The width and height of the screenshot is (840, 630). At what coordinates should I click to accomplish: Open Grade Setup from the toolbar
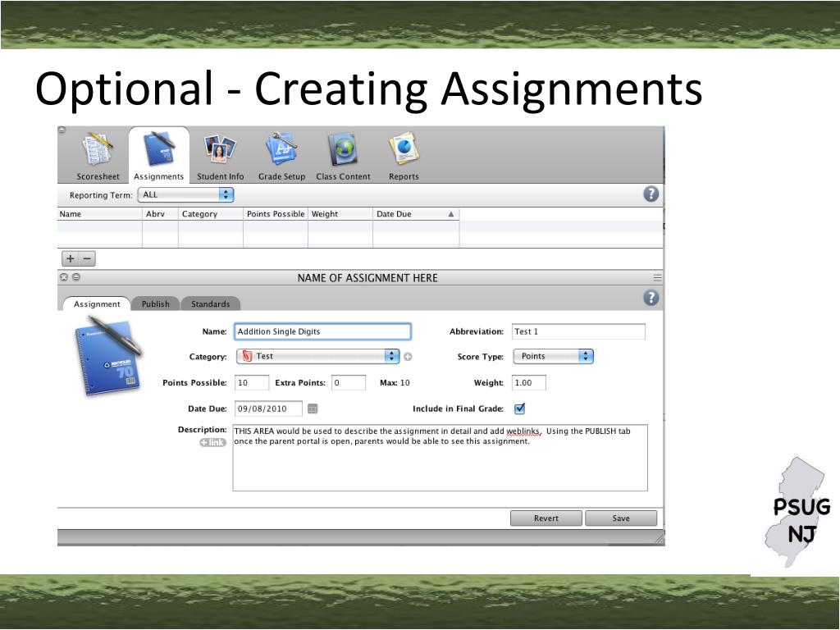(x=281, y=152)
